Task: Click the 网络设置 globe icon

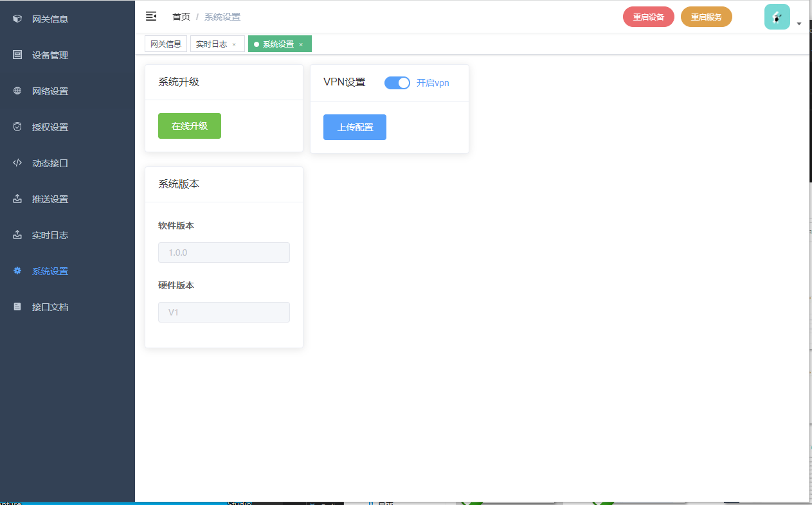Action: (x=17, y=91)
